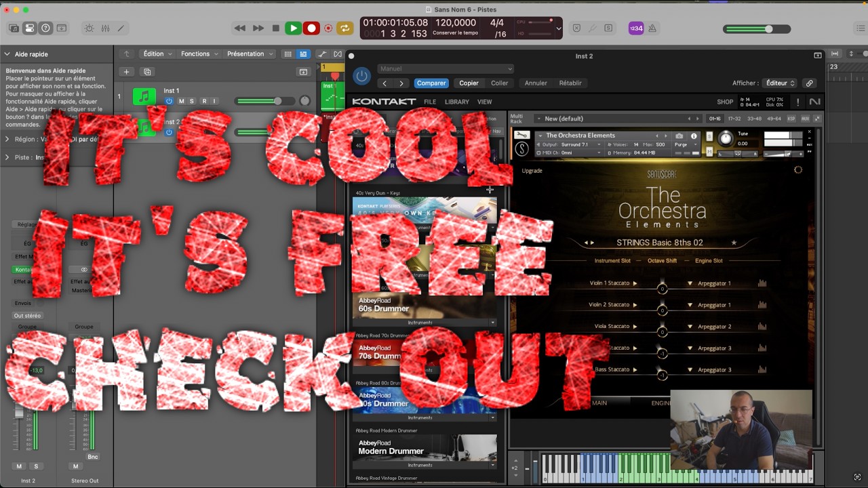868x488 pixels.
Task: Select the 17-32 channel page tab
Action: pyautogui.click(x=734, y=119)
